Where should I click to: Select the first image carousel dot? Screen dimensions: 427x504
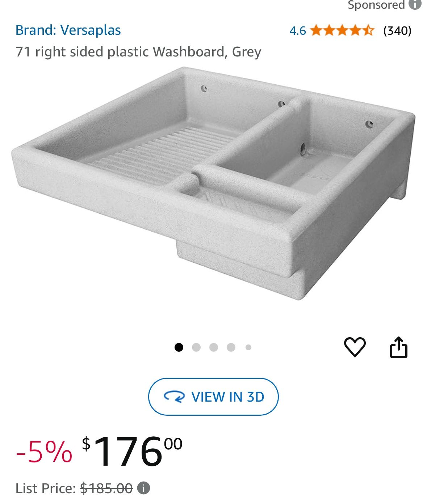point(179,347)
